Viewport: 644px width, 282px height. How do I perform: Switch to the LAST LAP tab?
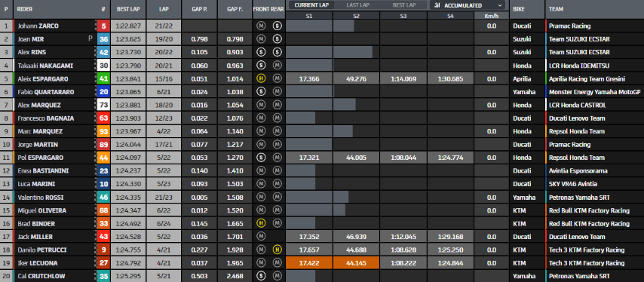357,5
